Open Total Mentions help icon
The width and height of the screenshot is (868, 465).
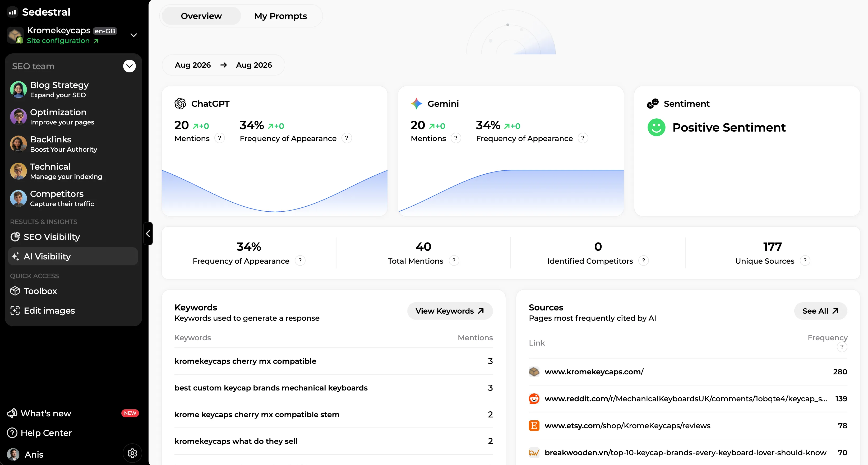(x=454, y=261)
